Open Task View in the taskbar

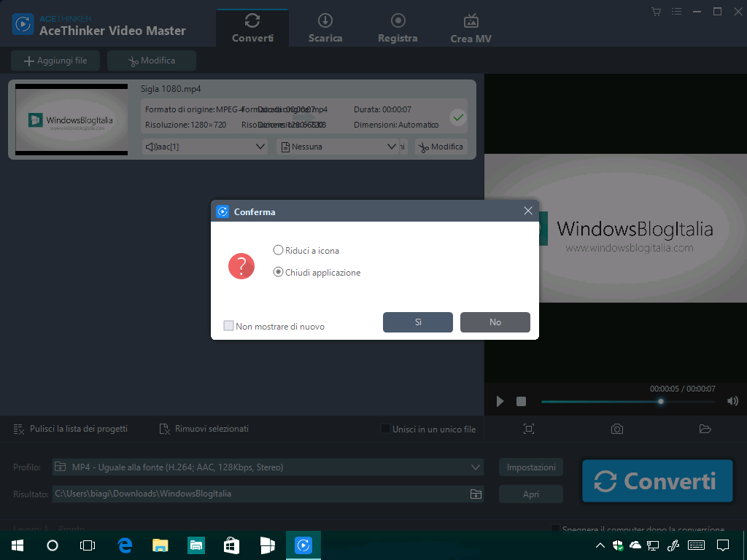[88, 545]
